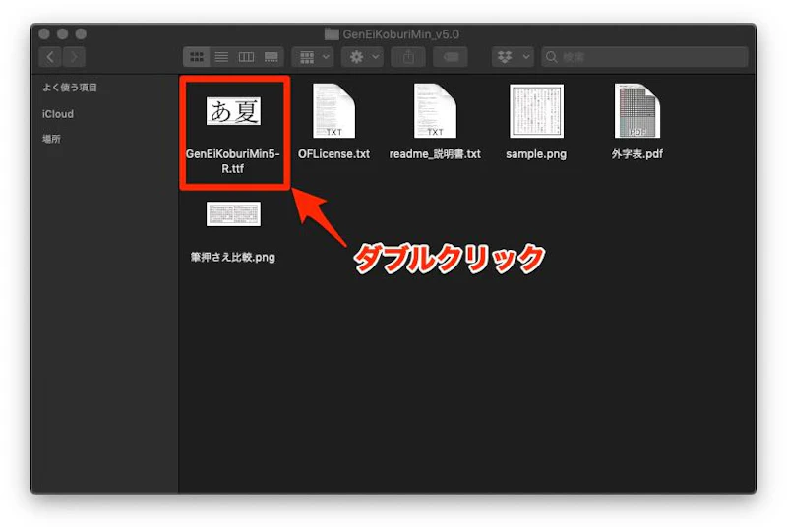Screen dimensions: 787x532
Task: Select the GenEiKoburiMin5-R.ttf font file icon
Action: click(233, 111)
